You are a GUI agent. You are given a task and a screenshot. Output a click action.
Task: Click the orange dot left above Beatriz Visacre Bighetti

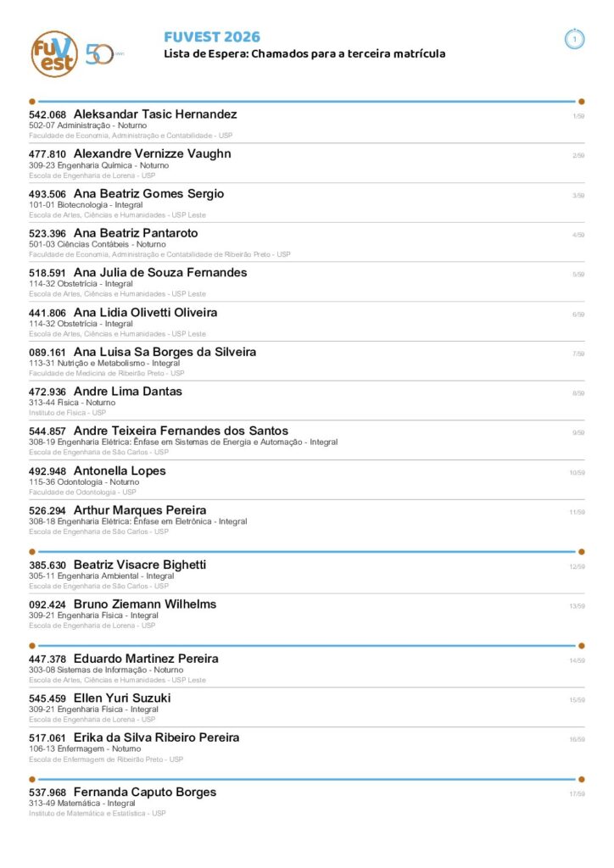32,552
